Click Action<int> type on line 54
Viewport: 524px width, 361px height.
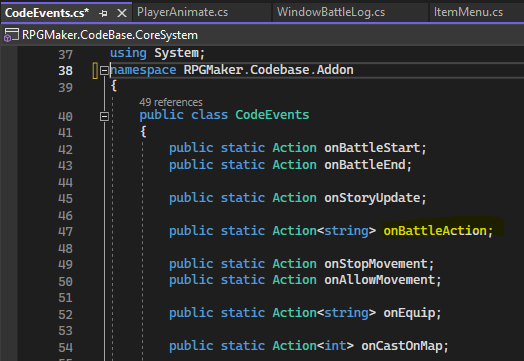pos(313,346)
